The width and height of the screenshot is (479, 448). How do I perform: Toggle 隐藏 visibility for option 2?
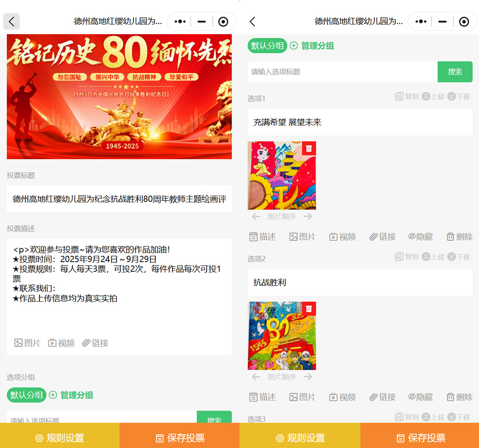click(x=420, y=397)
